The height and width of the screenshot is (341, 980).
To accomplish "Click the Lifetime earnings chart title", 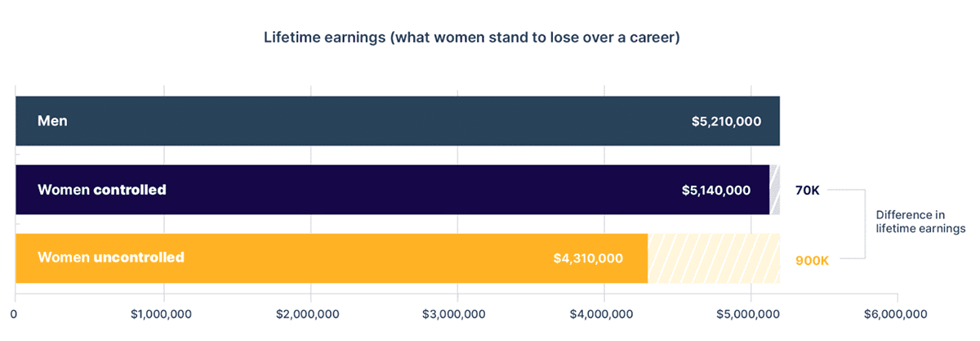I will (x=471, y=38).
